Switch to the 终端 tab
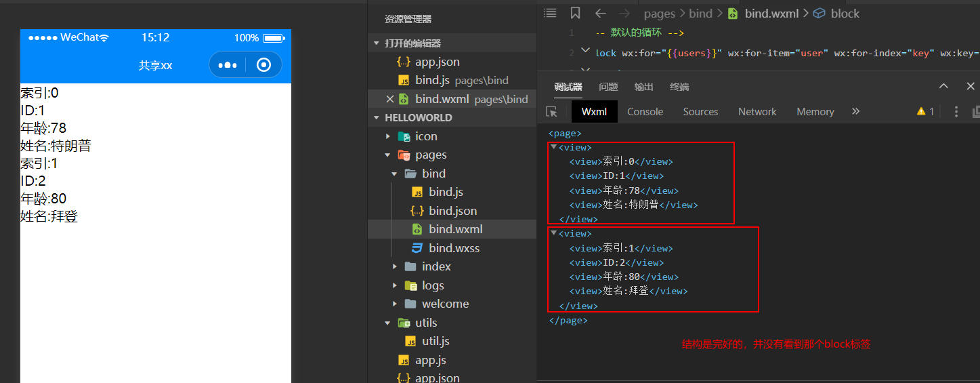 coord(679,87)
